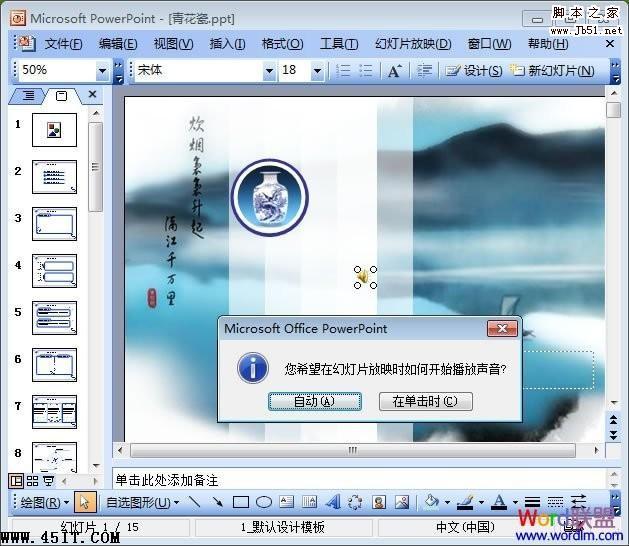
Task: Choose dash style in Drawing toolbar
Action: (x=555, y=502)
